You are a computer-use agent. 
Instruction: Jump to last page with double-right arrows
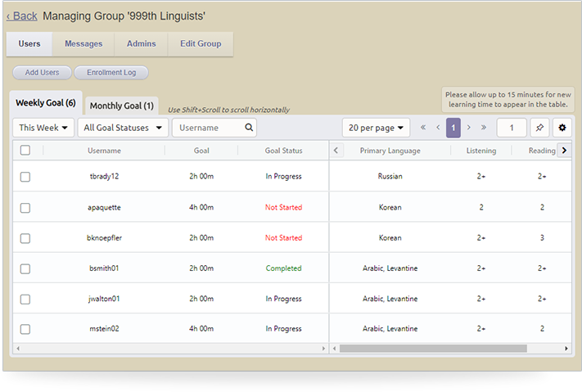coord(484,128)
